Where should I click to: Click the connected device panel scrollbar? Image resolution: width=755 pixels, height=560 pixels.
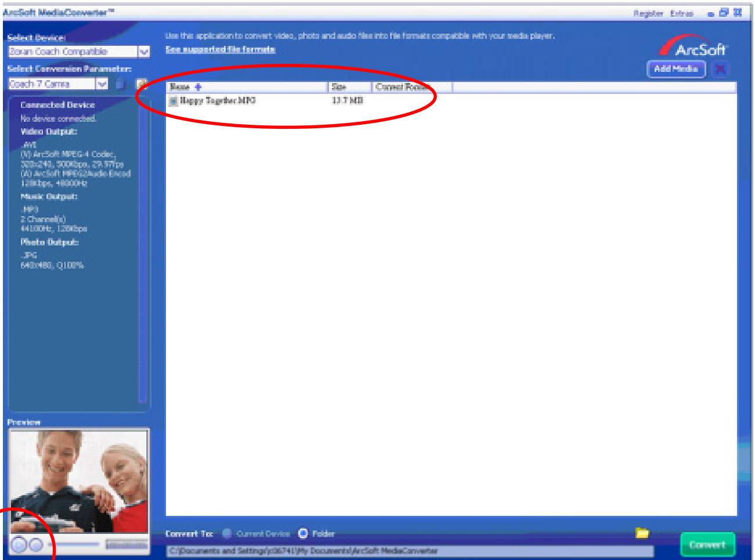point(143,250)
